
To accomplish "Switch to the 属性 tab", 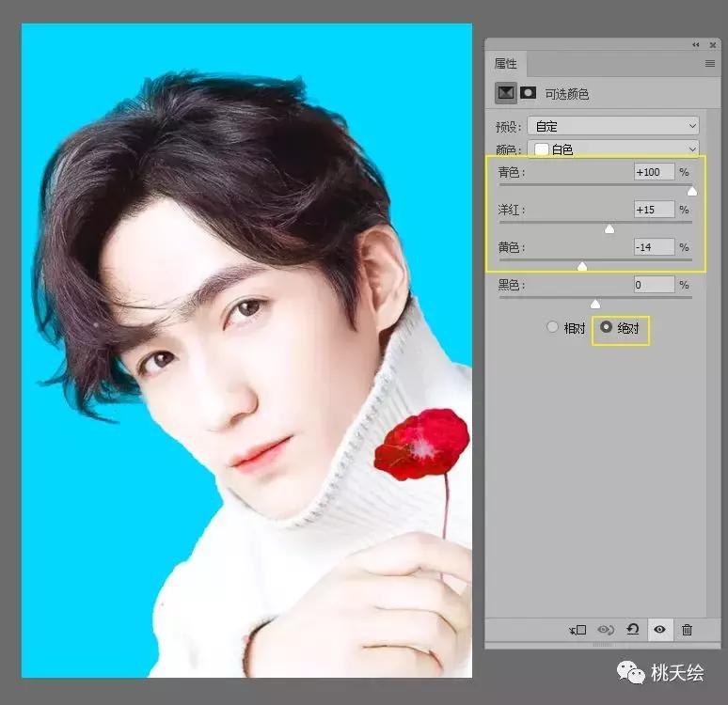I will pos(506,64).
